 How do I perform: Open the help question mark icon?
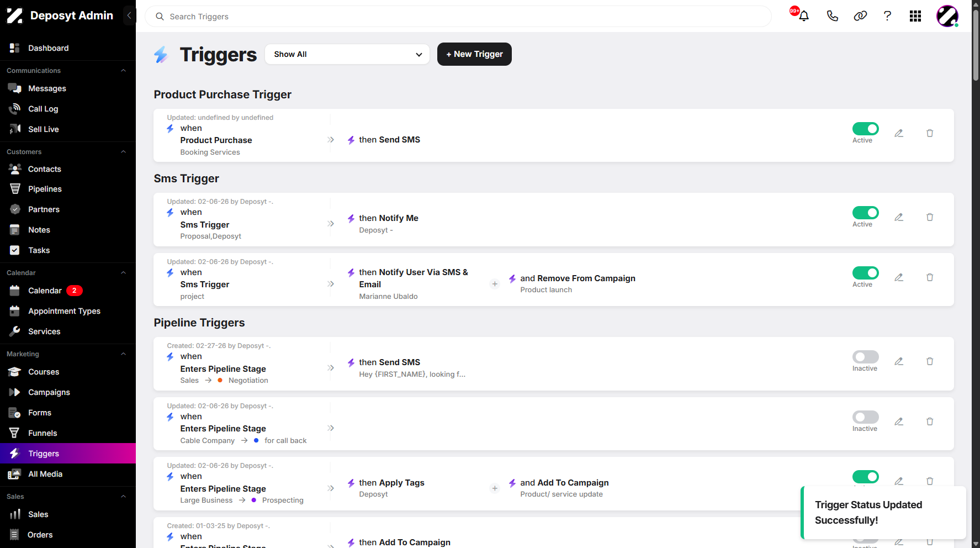coord(887,16)
